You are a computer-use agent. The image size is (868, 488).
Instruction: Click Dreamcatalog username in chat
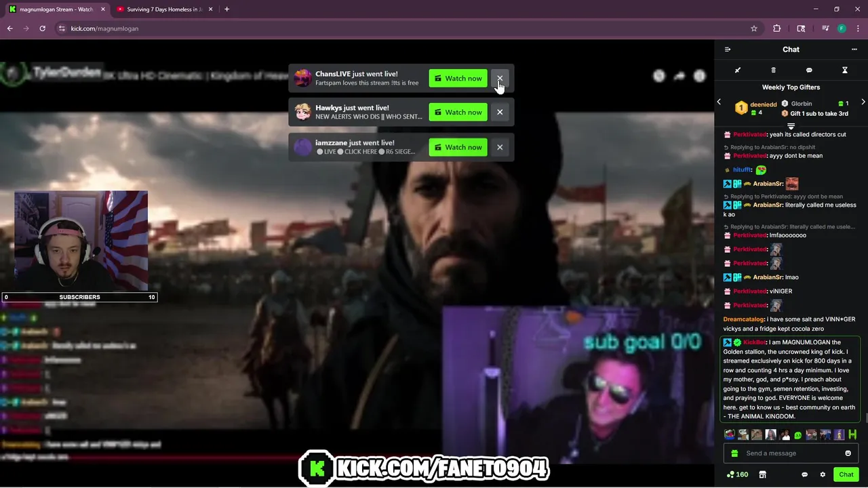click(743, 319)
